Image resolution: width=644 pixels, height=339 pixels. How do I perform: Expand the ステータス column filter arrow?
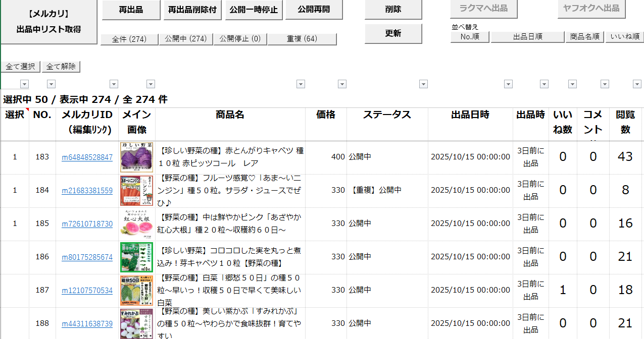(423, 84)
